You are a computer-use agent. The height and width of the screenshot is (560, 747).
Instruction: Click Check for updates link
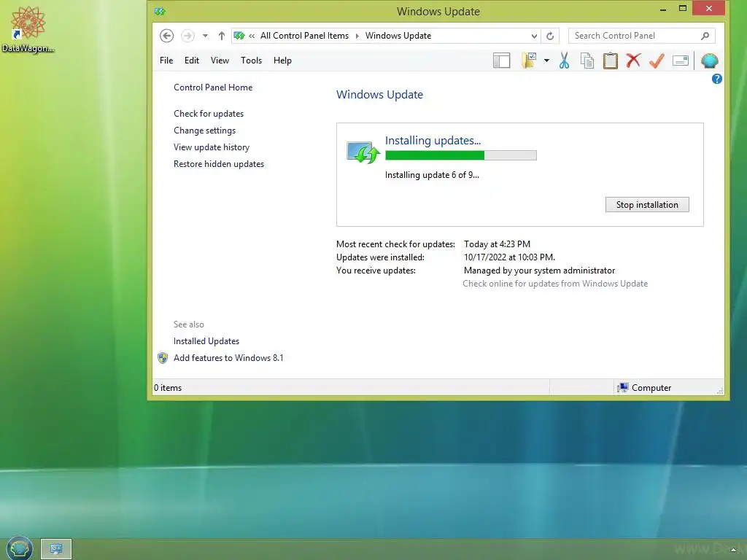[209, 114]
